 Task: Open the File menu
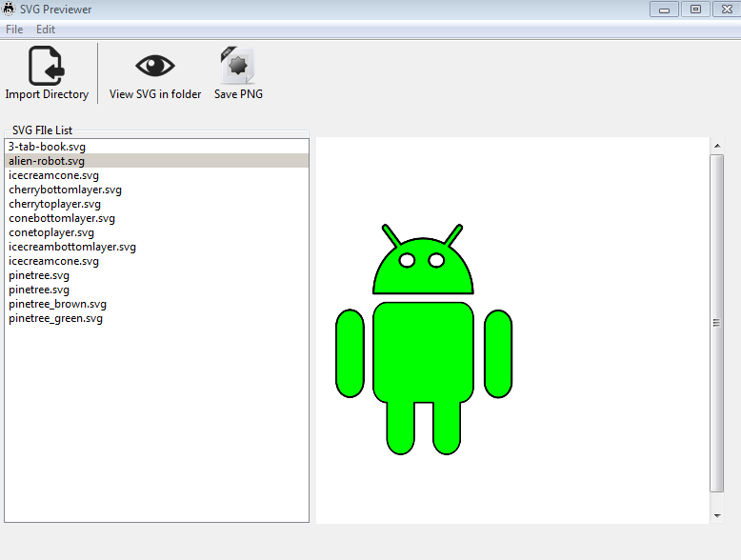[14, 30]
